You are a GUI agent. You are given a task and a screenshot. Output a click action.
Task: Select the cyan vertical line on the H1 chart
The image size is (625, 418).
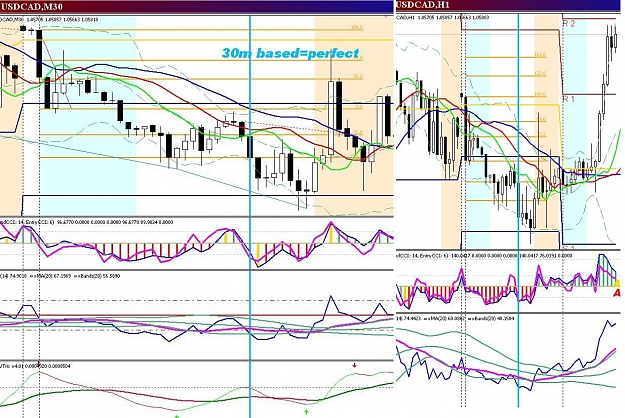point(518,210)
